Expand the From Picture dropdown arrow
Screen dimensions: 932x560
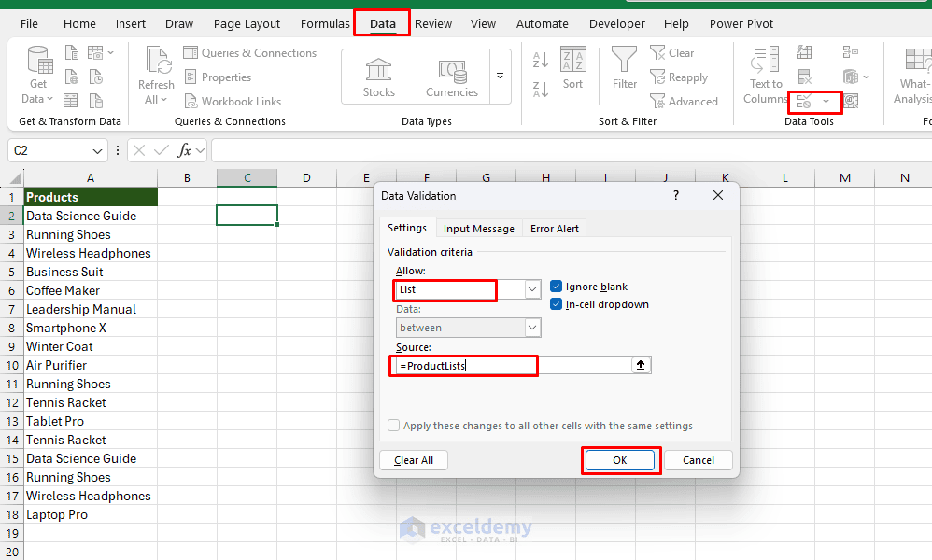111,53
